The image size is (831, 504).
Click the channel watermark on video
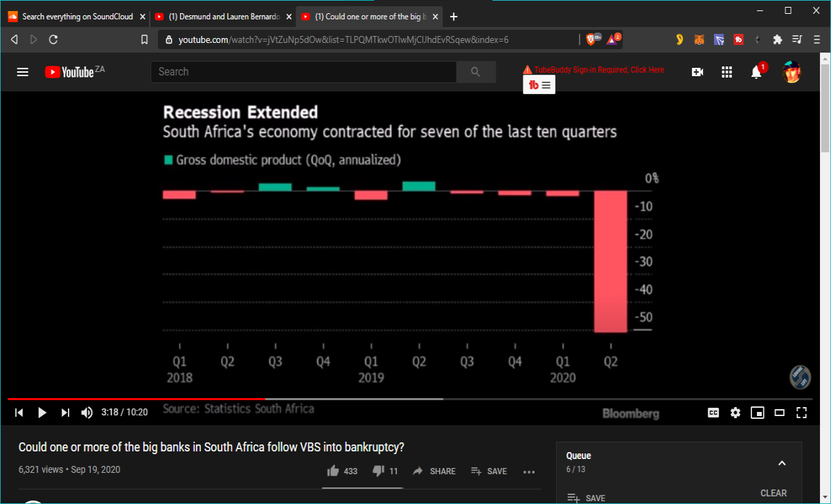[x=800, y=377]
